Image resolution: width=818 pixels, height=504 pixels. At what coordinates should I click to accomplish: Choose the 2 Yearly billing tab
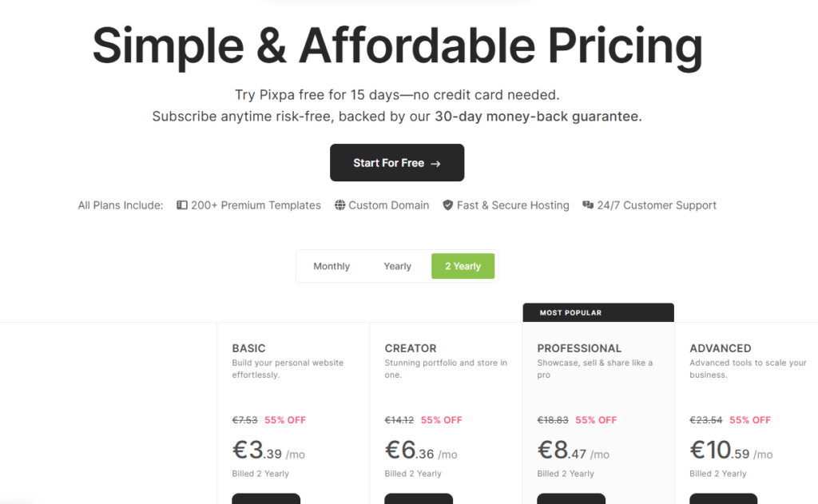pos(463,266)
